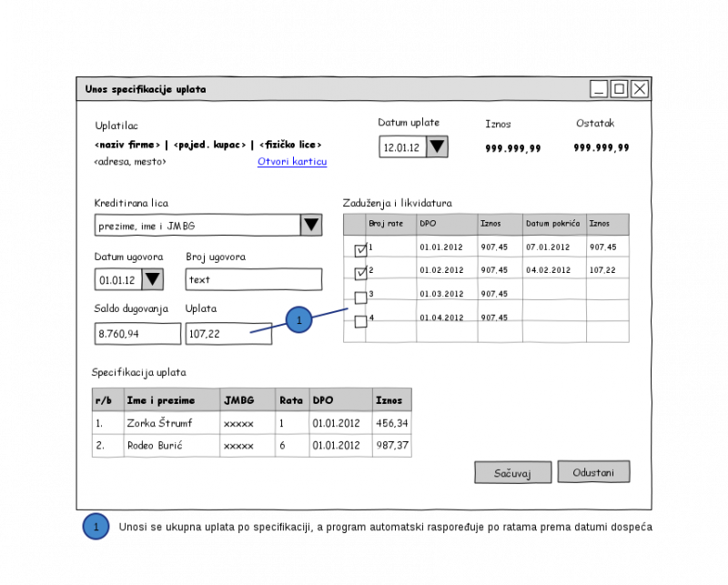Viewport: 728px width, 585px height.
Task: Maximize the Unos specifikacije uplata window
Action: [x=619, y=88]
